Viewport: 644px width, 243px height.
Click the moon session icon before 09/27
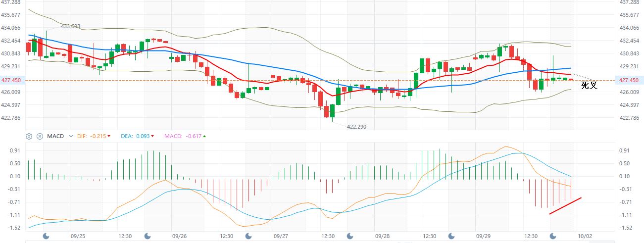(x=249, y=236)
